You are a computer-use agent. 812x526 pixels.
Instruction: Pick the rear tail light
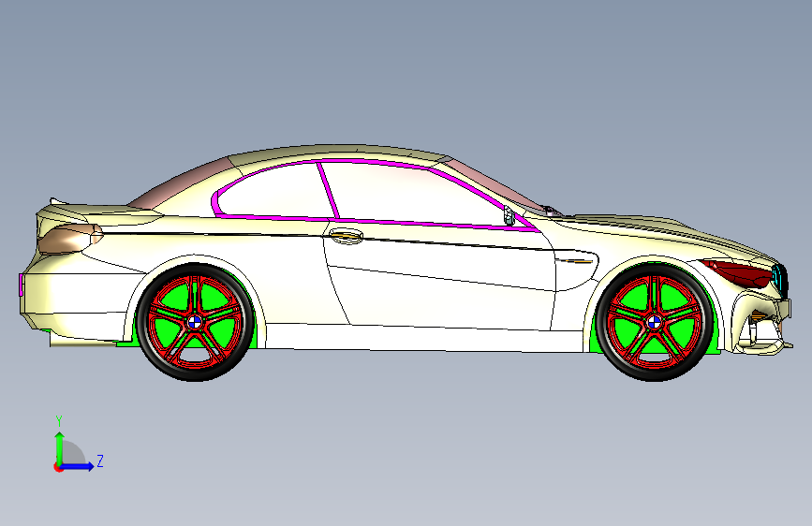pyautogui.click(x=71, y=238)
